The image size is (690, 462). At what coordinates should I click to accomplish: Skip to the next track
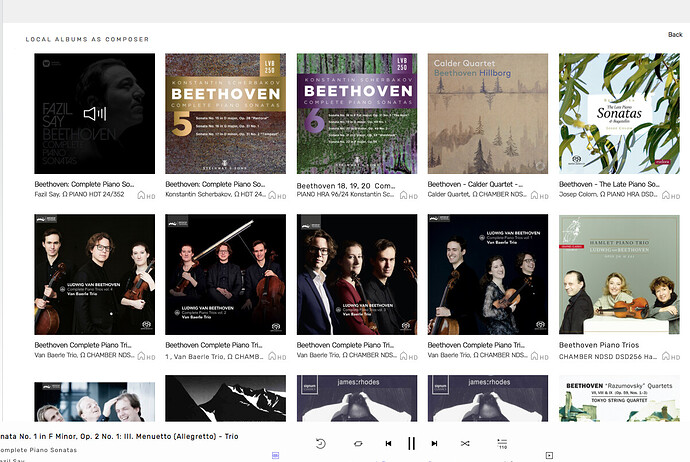pos(434,443)
